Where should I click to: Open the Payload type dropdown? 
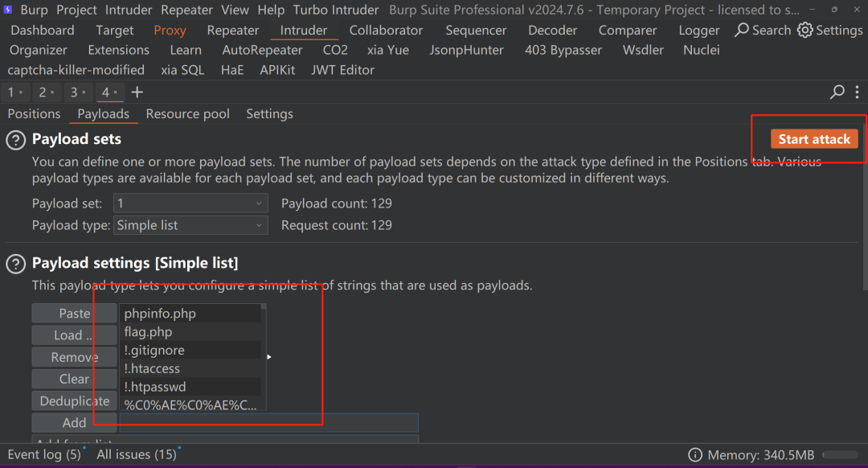coord(190,225)
